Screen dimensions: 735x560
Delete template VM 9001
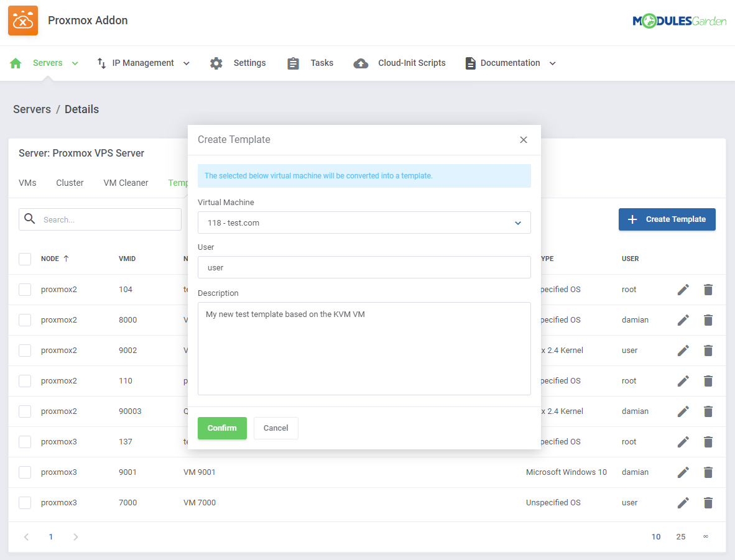[708, 472]
